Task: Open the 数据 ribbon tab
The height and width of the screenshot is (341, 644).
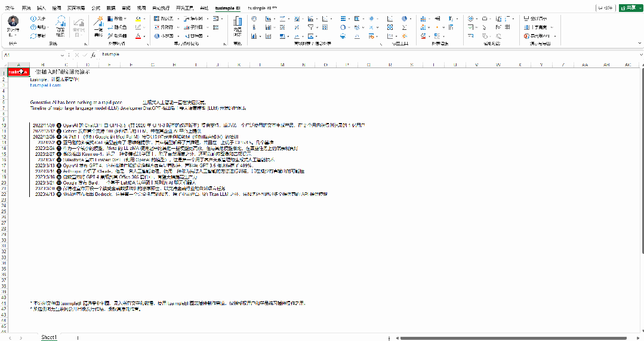Action: coord(111,8)
